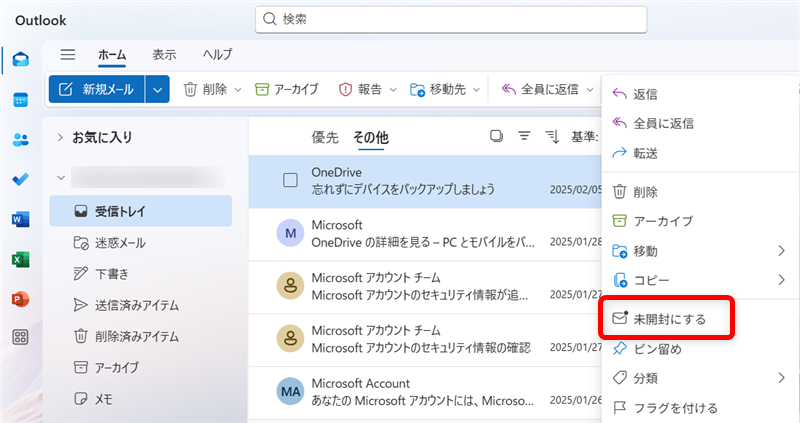Click the sort order icon

(x=552, y=136)
